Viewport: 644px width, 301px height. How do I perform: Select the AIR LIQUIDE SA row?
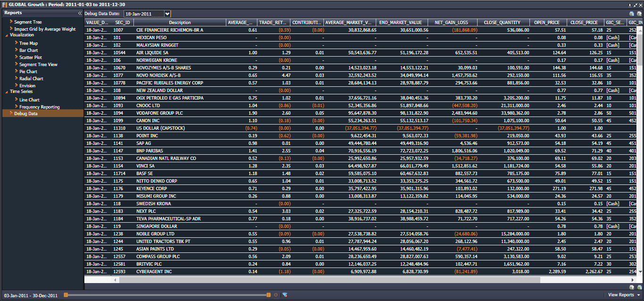point(361,52)
